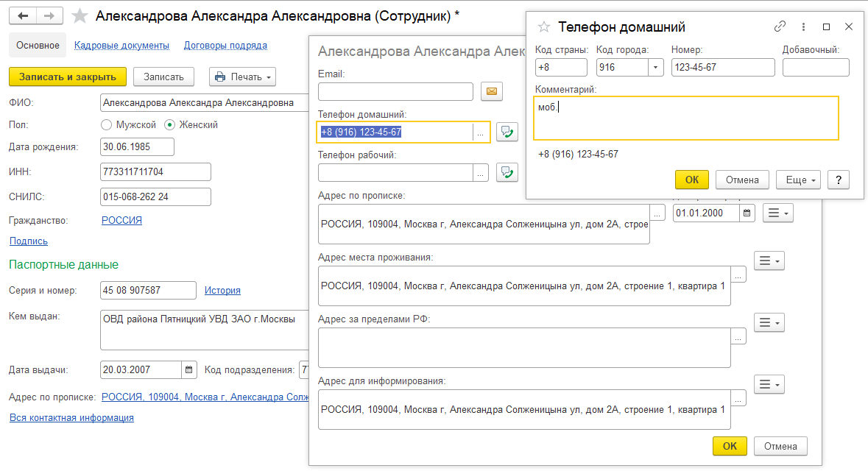The height and width of the screenshot is (471, 868).
Task: Open the Вся контактная информация link
Action: click(71, 417)
